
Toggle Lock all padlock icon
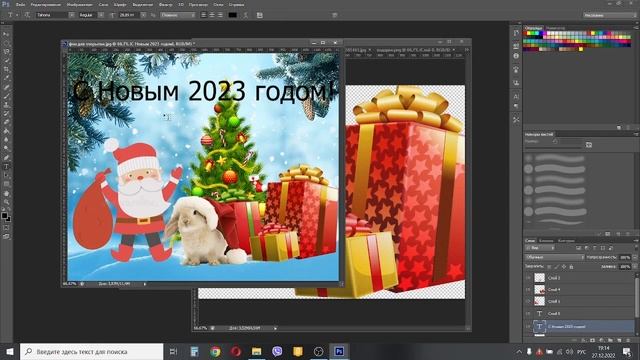(x=571, y=267)
